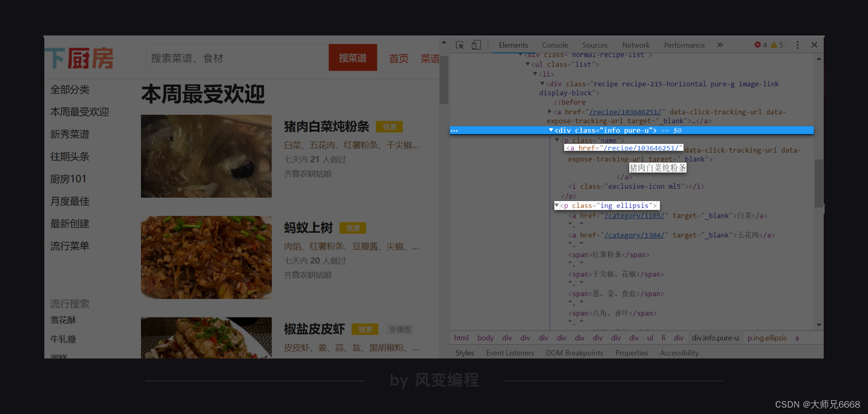Select the p.ing.ellipsis breadcrumb

(x=767, y=338)
